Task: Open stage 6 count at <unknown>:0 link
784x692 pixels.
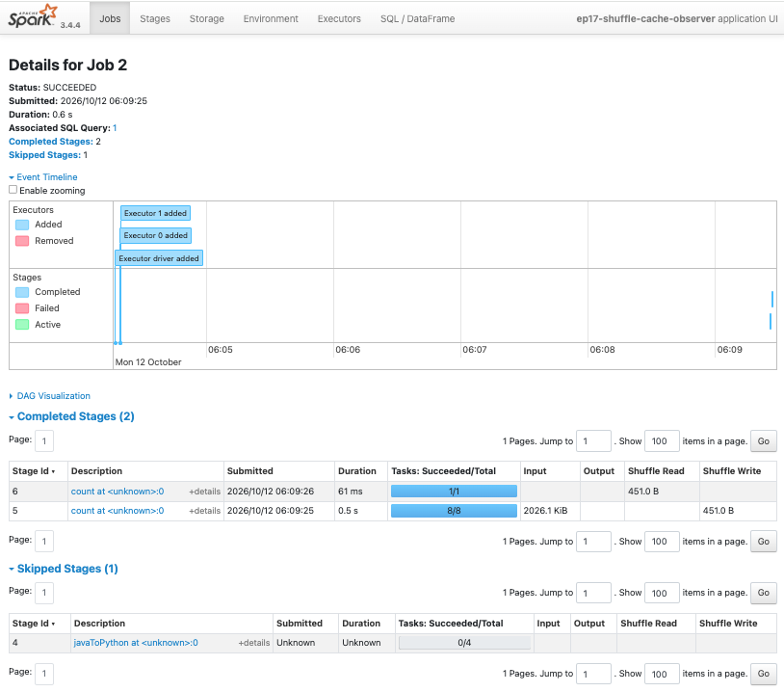Action: click(x=118, y=492)
